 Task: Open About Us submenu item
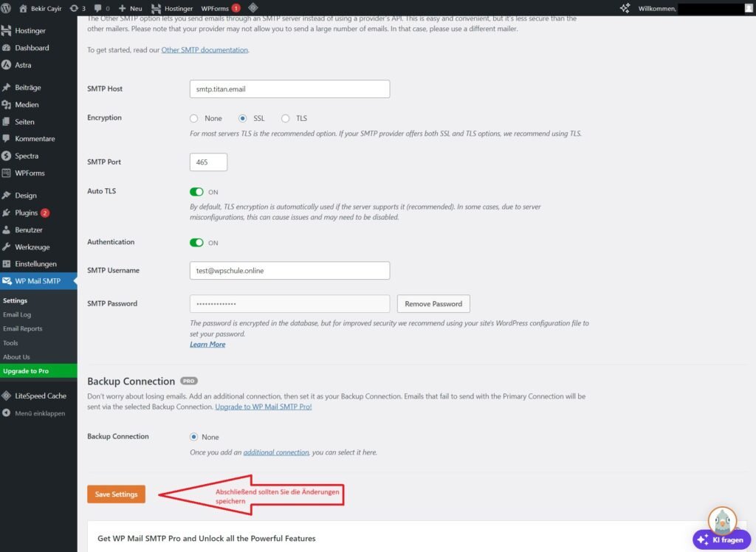(16, 356)
